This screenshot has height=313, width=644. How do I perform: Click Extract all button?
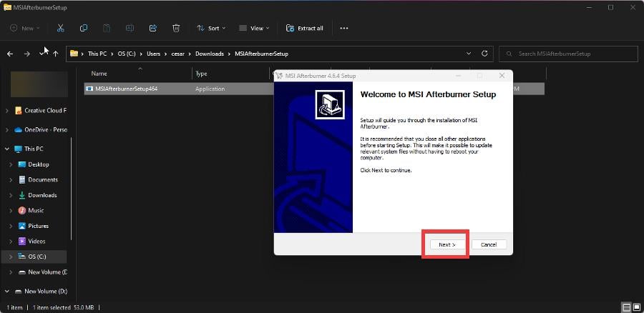click(x=305, y=29)
